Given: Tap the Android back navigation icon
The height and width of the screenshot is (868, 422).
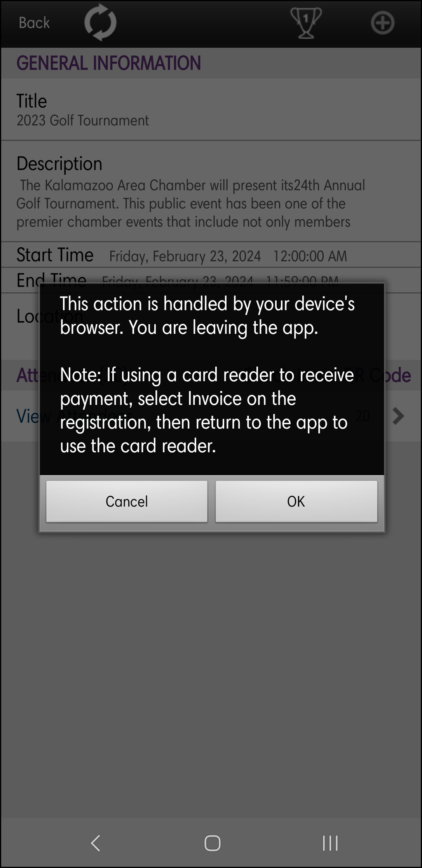Looking at the screenshot, I should tap(96, 843).
